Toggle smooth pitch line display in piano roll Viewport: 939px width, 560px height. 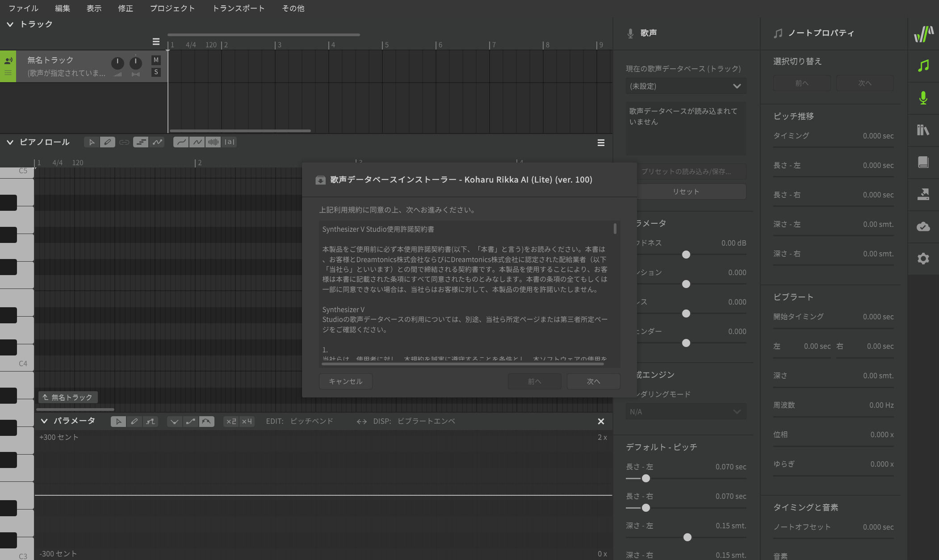[181, 142]
